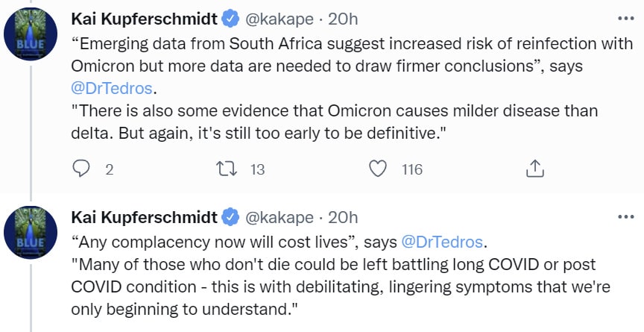This screenshot has height=332, width=644.
Task: Click verified badge on first tweet
Action: click(231, 19)
